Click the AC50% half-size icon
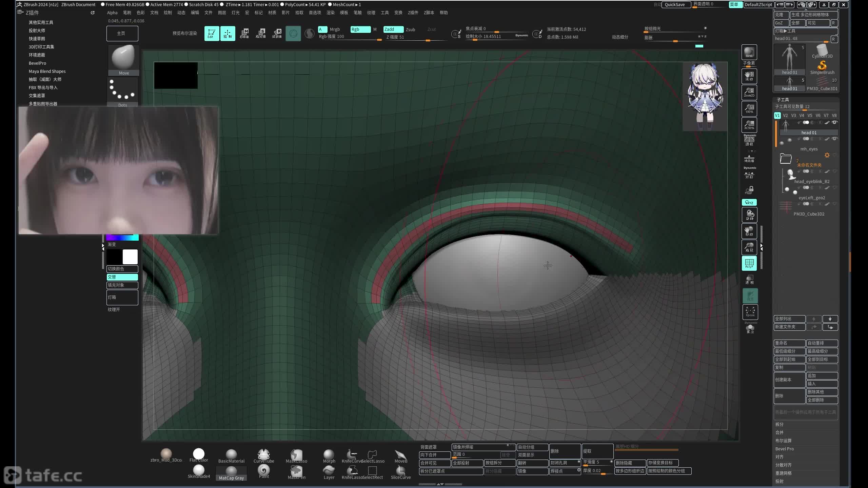This screenshot has height=488, width=868. (x=749, y=125)
